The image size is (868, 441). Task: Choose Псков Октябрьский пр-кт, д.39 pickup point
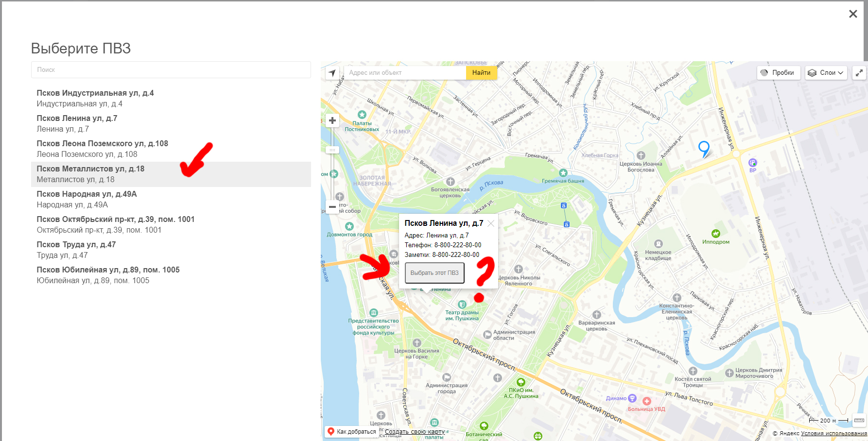116,224
